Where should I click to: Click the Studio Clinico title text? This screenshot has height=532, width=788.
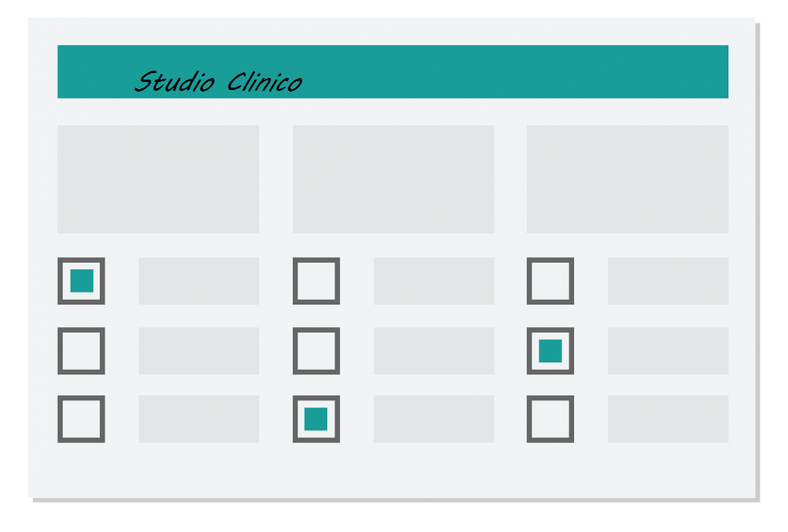219,82
